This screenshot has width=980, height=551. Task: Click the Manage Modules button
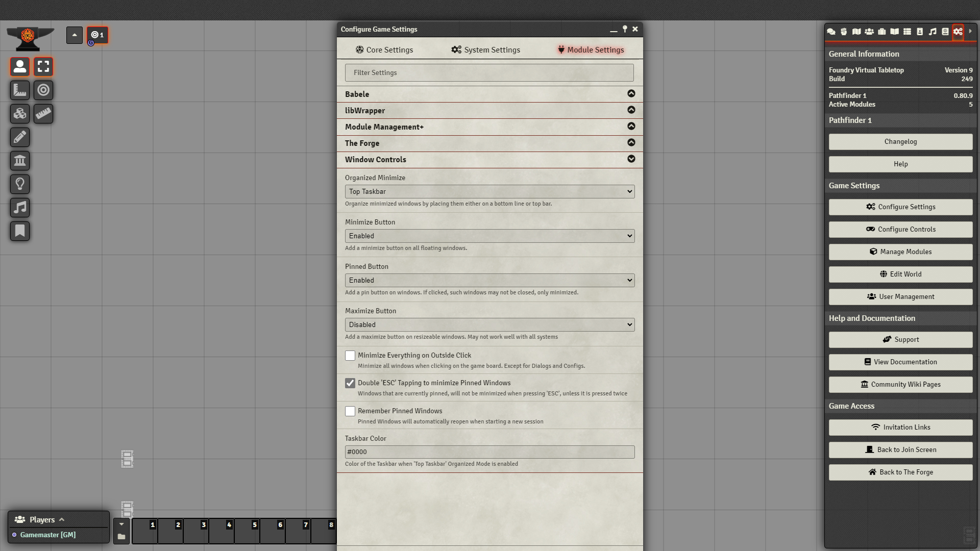(x=900, y=252)
